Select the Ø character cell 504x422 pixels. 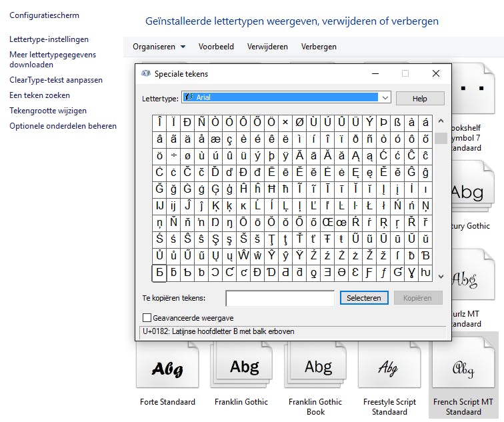point(299,123)
